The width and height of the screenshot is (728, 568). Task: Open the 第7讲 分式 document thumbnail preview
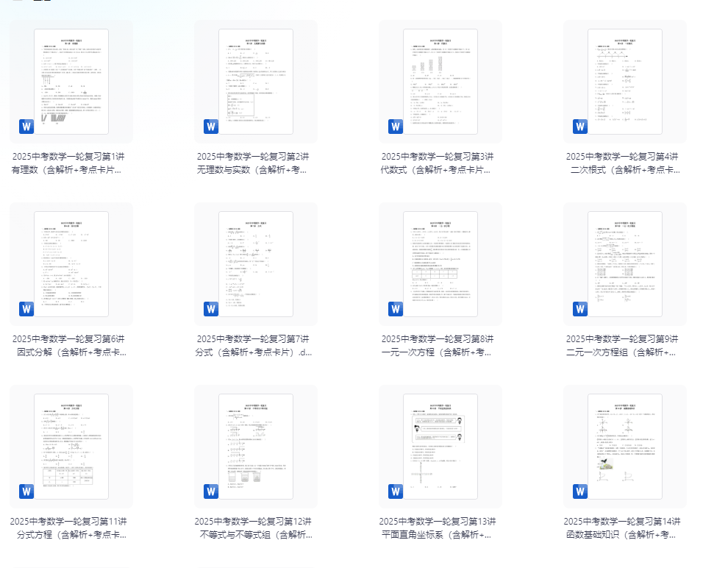pyautogui.click(x=256, y=264)
